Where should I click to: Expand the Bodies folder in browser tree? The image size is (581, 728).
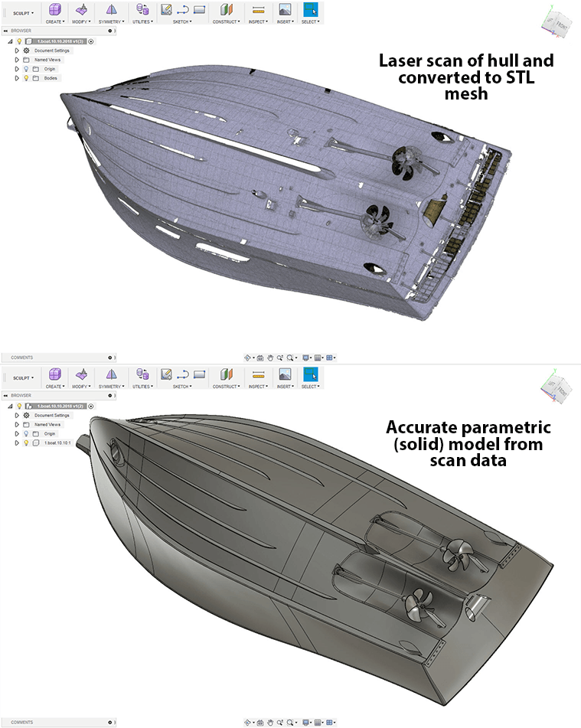click(x=17, y=78)
